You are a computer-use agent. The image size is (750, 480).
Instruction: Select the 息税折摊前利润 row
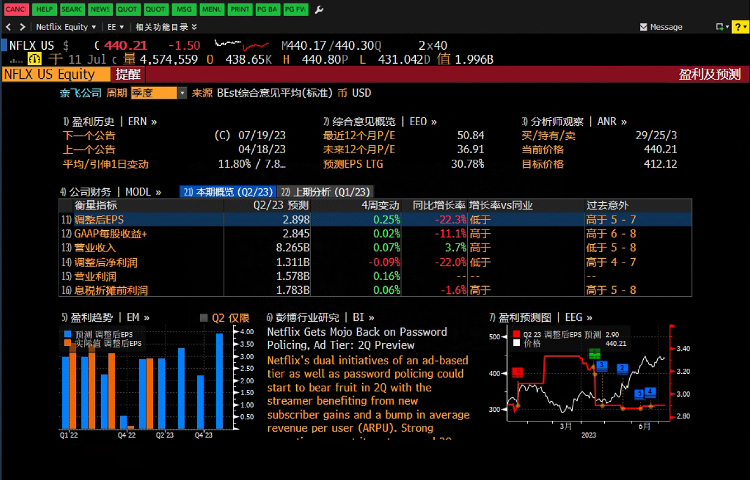tap(375, 290)
